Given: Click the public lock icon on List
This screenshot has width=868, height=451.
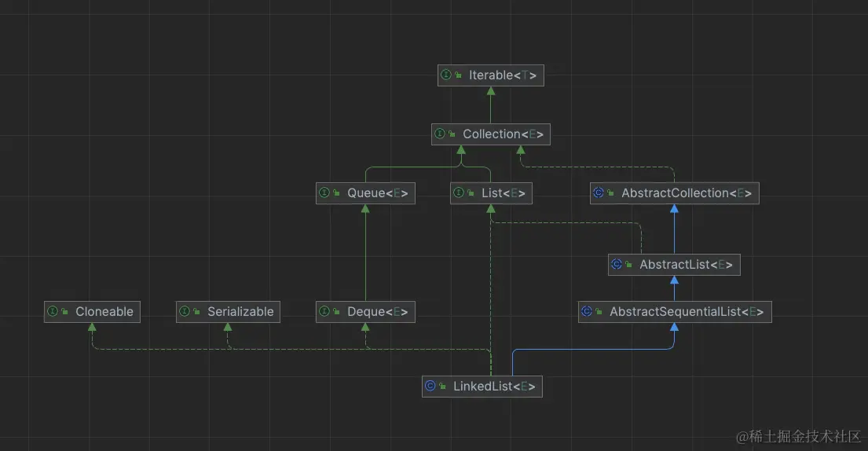Looking at the screenshot, I should (x=471, y=193).
